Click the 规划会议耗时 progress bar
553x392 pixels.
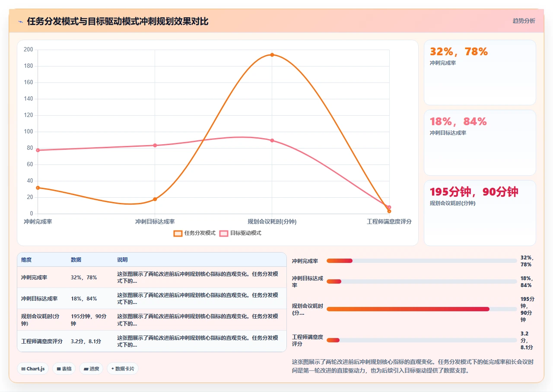click(422, 309)
